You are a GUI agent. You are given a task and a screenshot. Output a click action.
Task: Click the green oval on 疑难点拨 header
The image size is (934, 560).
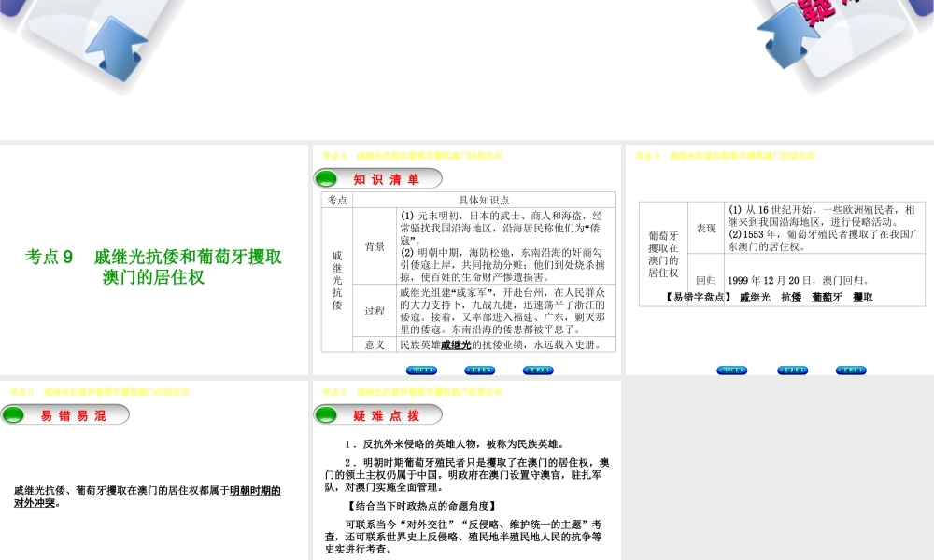(x=326, y=414)
